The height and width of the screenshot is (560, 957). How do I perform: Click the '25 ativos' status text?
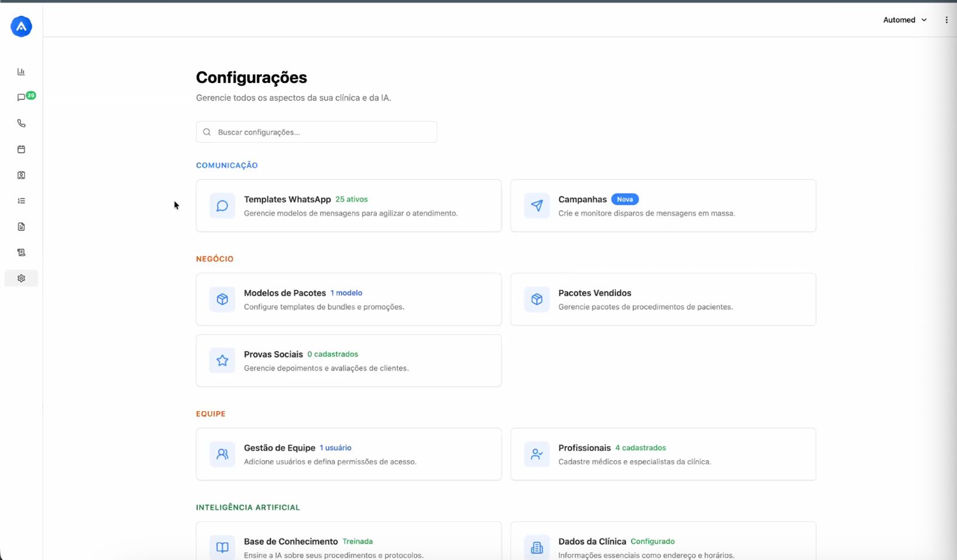(352, 200)
